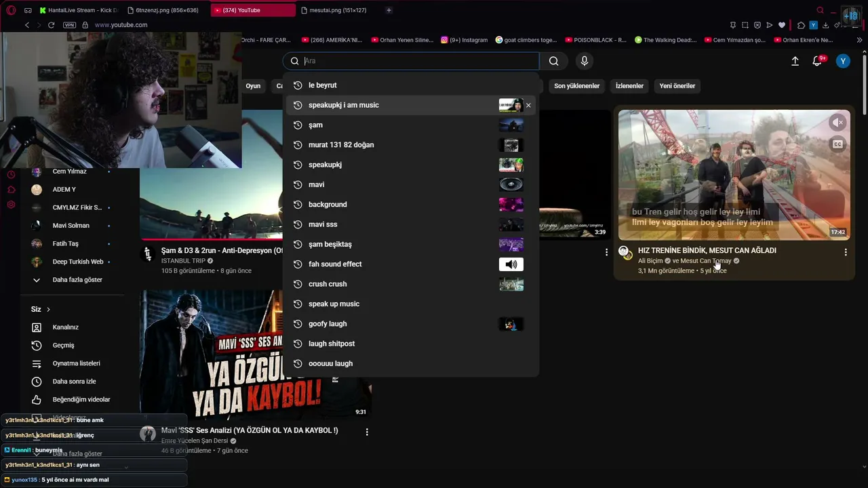Image resolution: width=868 pixels, height=488 pixels.
Task: Select the 'background' search suggestion
Action: [x=411, y=205]
